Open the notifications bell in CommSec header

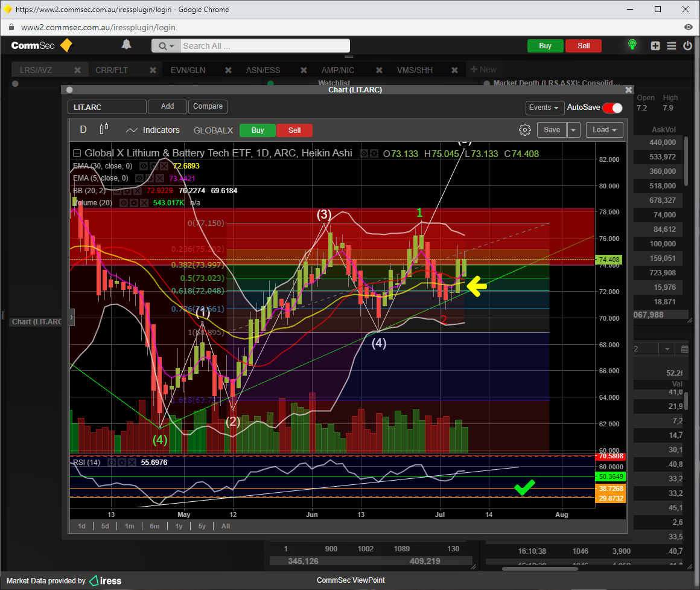click(126, 45)
